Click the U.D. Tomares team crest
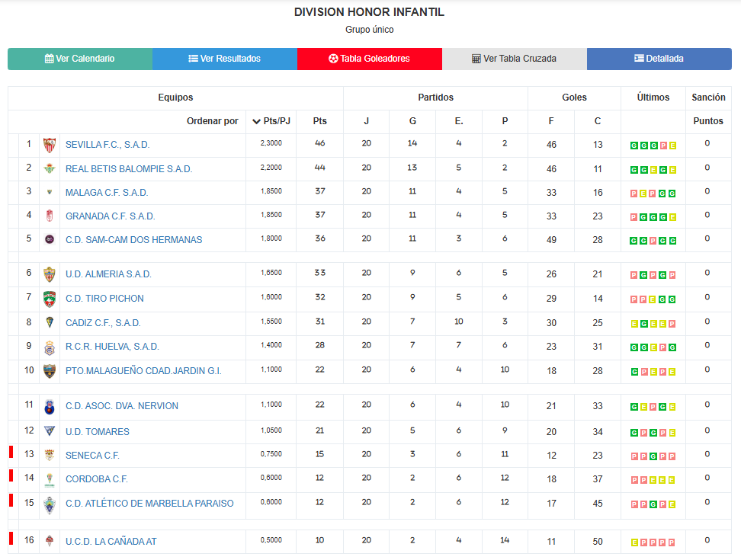 (49, 430)
